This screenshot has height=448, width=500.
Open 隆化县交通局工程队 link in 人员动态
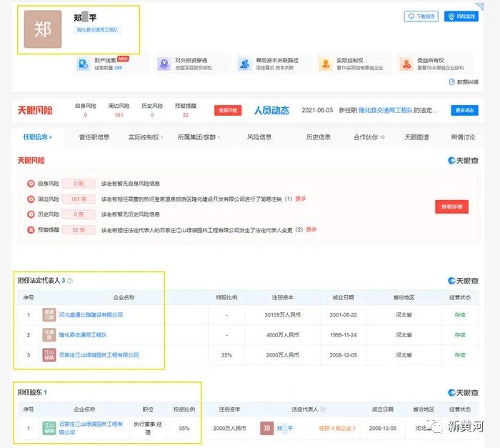386,110
